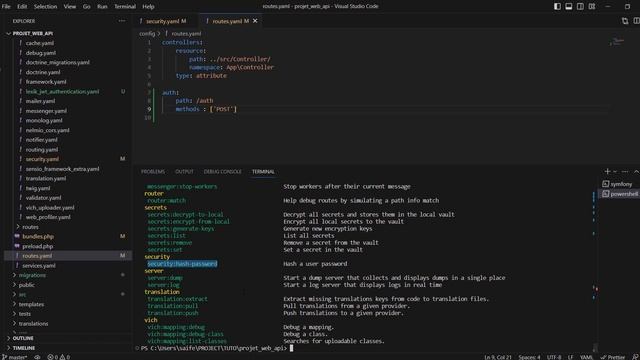This screenshot has height=360, width=640.
Task: Open preload.php file
Action: [38, 246]
